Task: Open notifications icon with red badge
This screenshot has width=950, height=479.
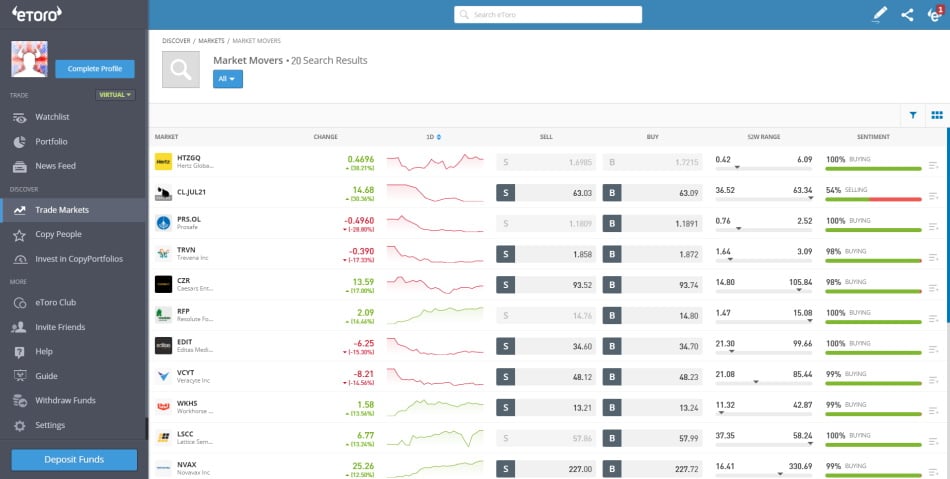Action: click(x=935, y=15)
